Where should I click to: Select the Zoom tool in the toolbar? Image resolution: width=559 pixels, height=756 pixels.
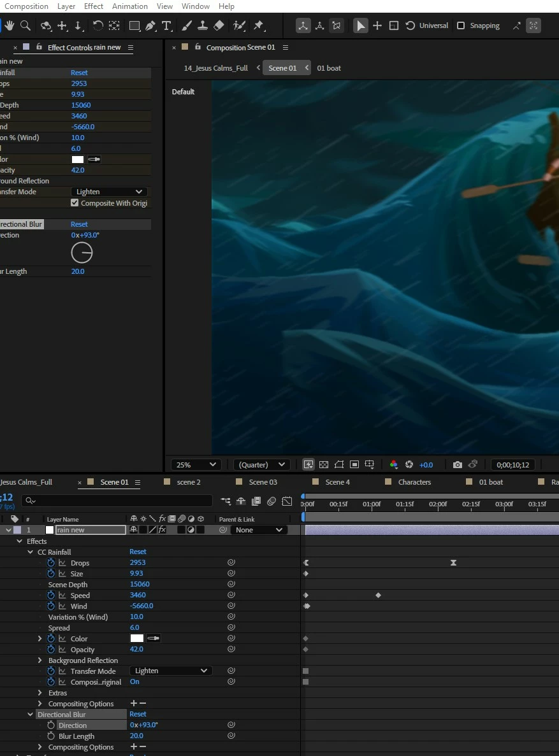tap(25, 25)
